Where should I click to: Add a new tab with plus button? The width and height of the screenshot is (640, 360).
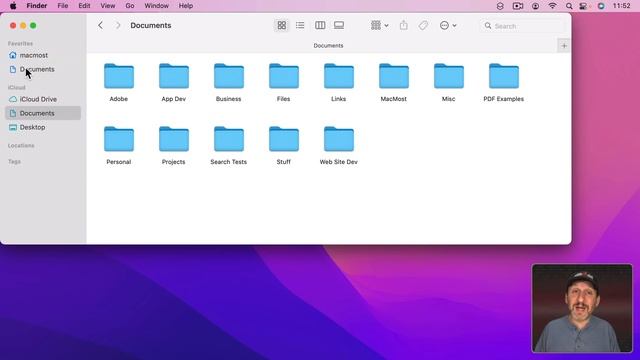(x=564, y=46)
